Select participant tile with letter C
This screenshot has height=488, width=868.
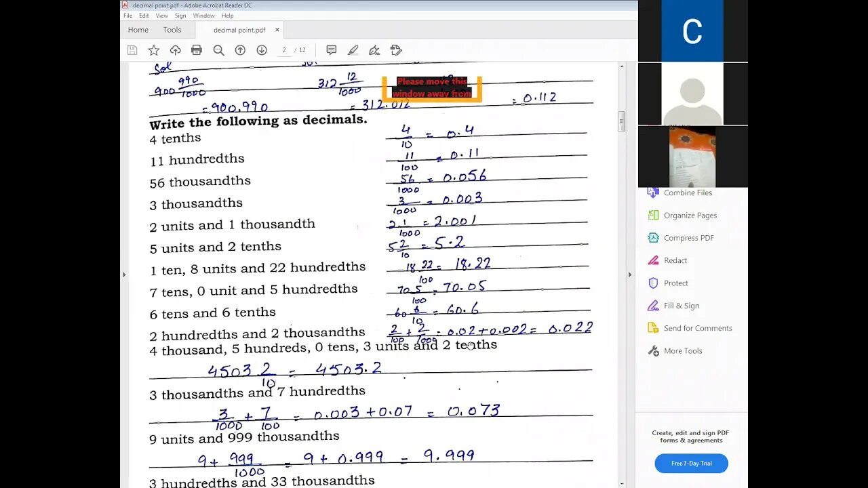click(x=692, y=30)
